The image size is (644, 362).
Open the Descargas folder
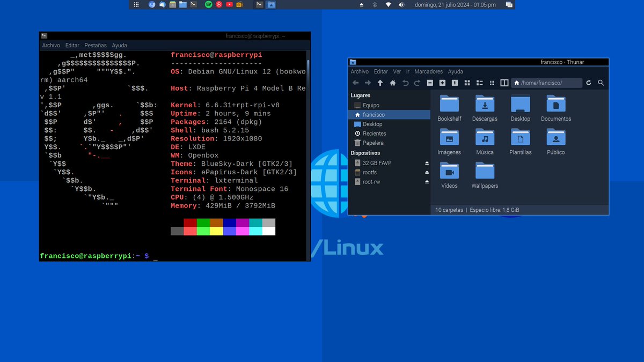pyautogui.click(x=485, y=108)
